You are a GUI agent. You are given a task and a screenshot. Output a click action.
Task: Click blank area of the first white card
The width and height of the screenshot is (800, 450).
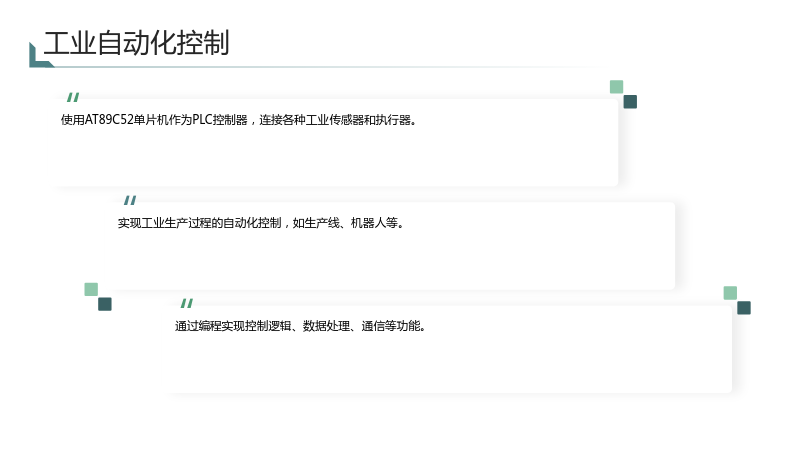tap(337, 158)
